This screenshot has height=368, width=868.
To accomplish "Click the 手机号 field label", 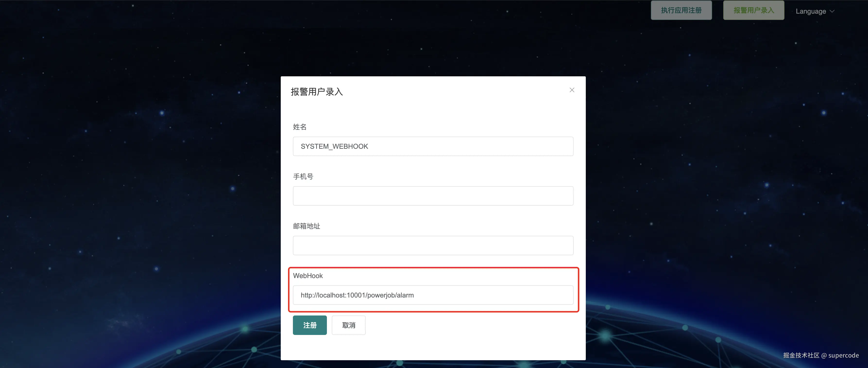I will coord(303,176).
